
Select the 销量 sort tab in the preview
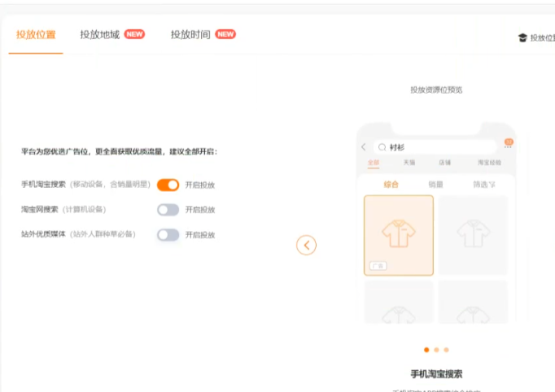pos(436,185)
